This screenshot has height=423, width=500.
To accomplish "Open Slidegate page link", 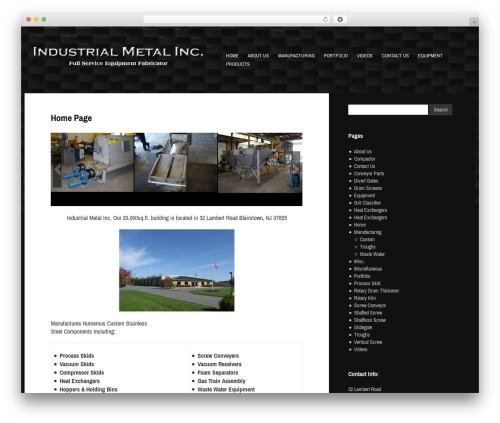I will point(363,328).
